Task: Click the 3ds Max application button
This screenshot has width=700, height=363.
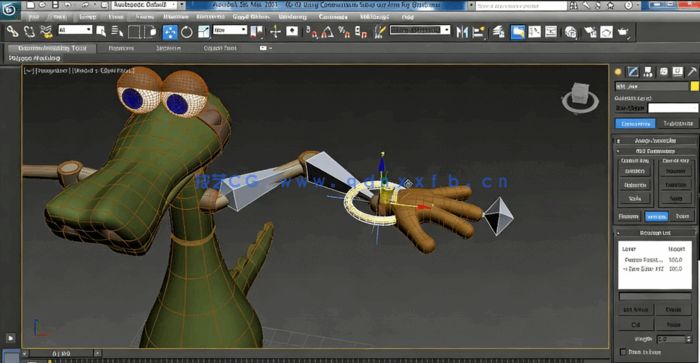Action: 10,10
